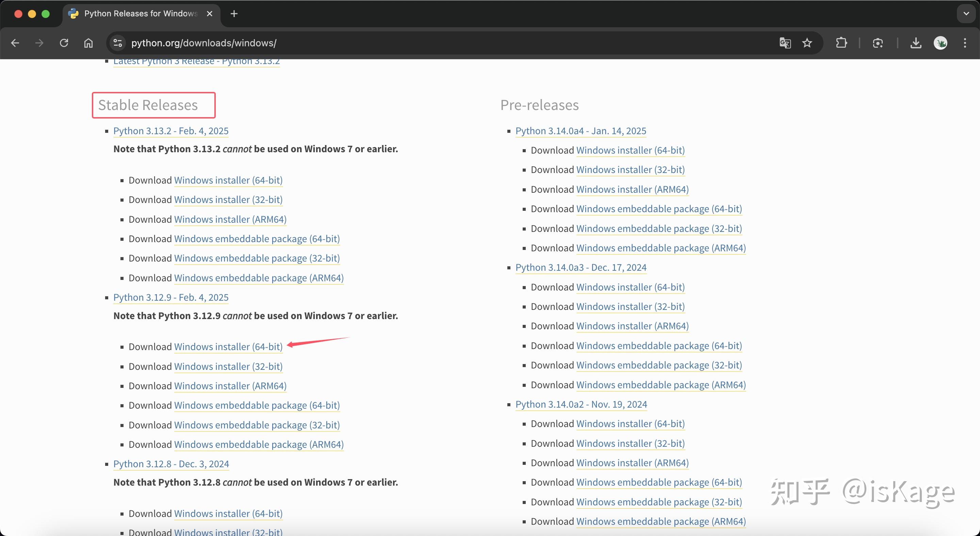Close the Python Releases tab
Viewport: 980px width, 536px height.
pos(210,14)
